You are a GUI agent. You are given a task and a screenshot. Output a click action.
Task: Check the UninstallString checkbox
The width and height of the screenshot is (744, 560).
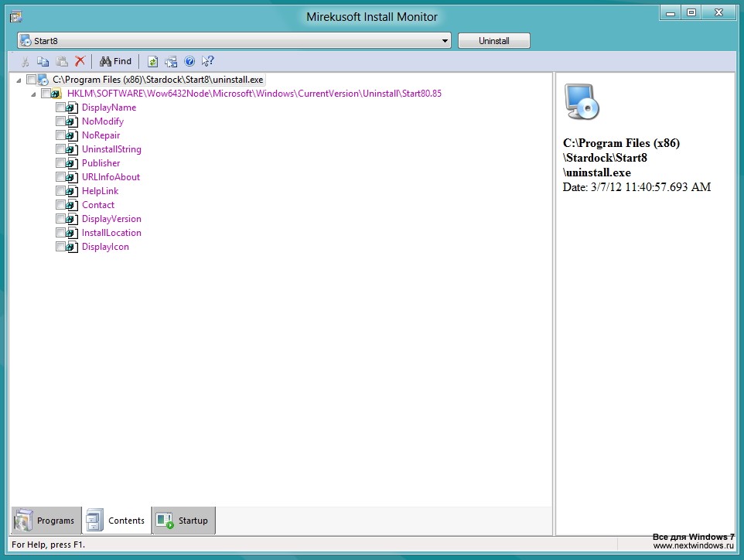(60, 149)
